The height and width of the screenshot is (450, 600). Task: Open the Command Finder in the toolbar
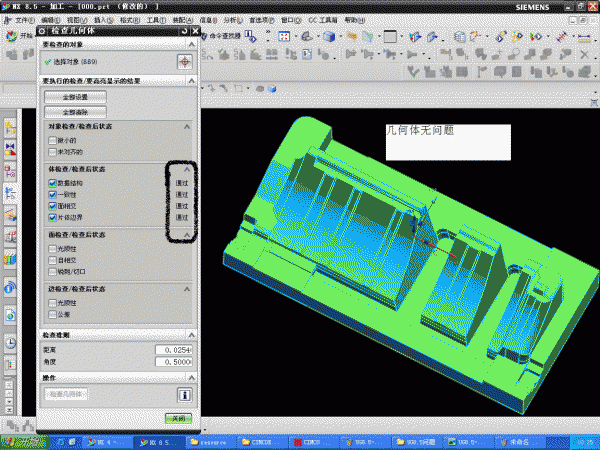click(223, 37)
